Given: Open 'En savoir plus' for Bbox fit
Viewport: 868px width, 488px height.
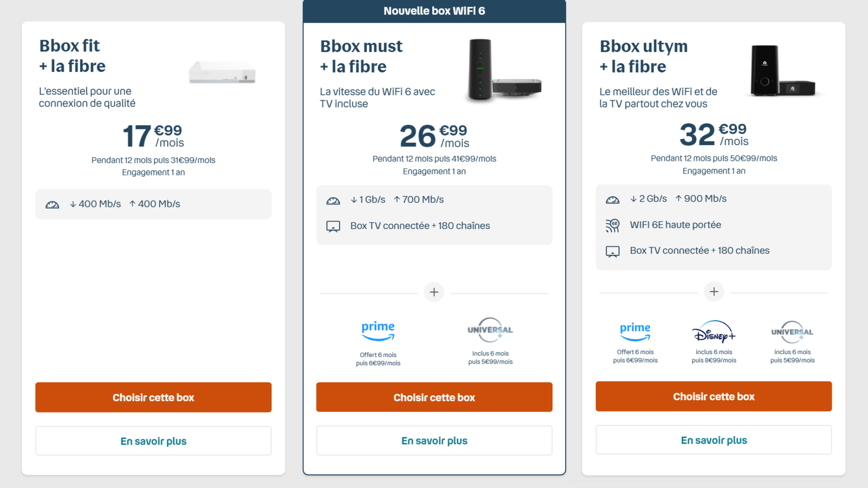Looking at the screenshot, I should (x=153, y=441).
